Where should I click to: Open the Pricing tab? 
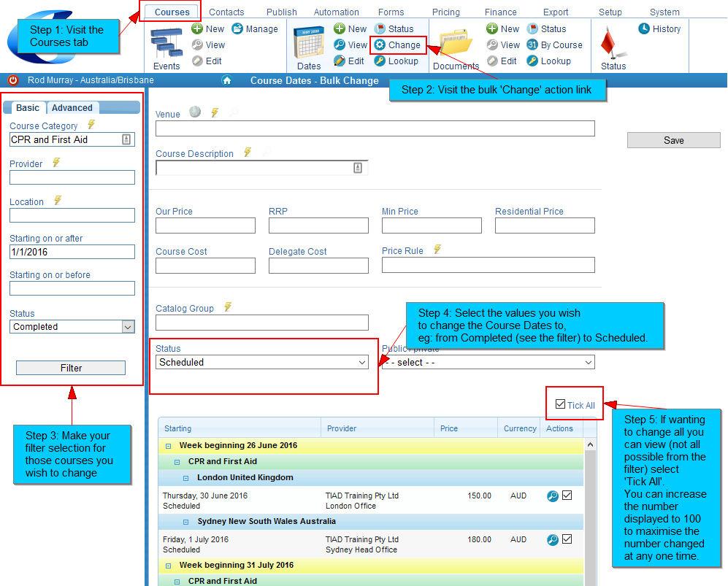coord(446,12)
